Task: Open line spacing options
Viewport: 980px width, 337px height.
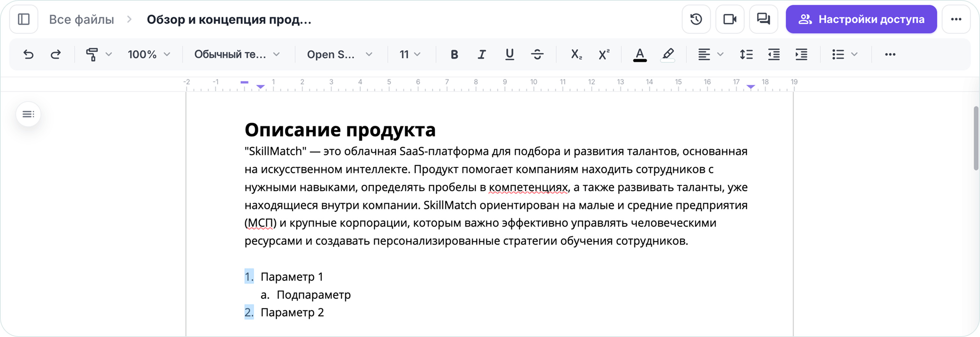Action: click(746, 54)
